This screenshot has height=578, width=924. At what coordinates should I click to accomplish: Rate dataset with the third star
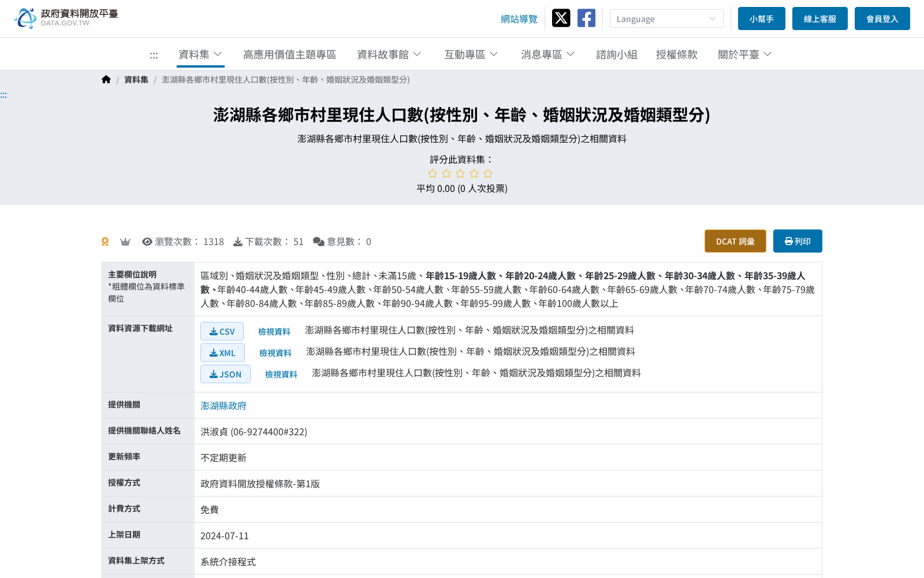pyautogui.click(x=460, y=173)
